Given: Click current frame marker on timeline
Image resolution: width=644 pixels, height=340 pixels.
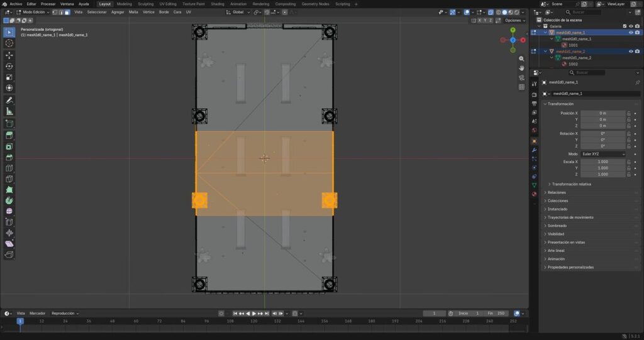Looking at the screenshot, I should [x=19, y=321].
